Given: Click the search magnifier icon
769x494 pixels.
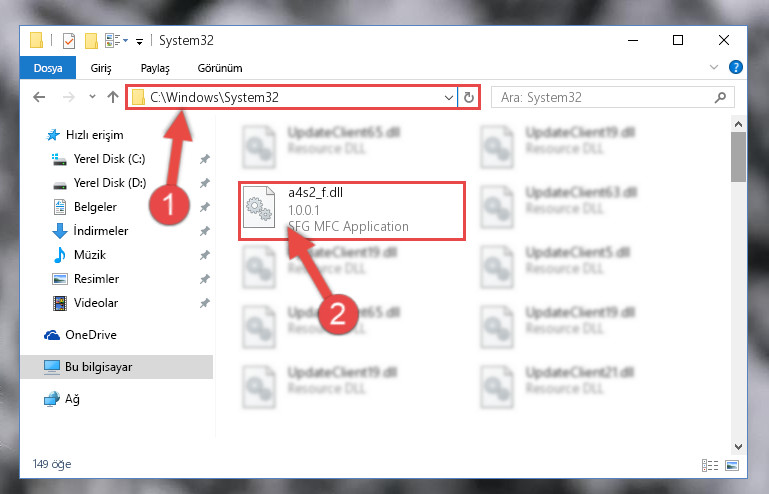Looking at the screenshot, I should click(x=720, y=97).
